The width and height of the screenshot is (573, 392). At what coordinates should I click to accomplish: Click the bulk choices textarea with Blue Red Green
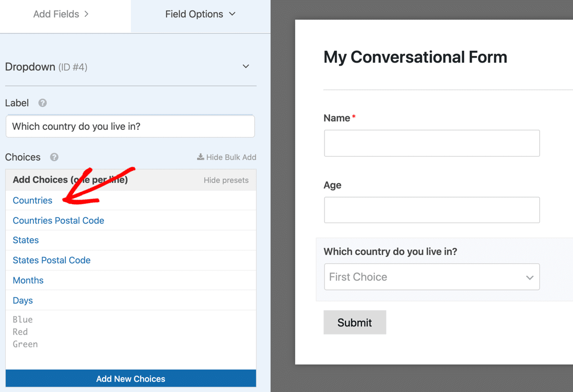pyautogui.click(x=131, y=340)
